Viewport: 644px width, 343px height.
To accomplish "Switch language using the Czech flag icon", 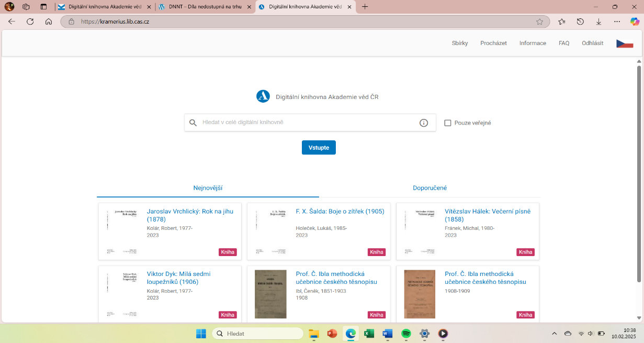I will [625, 43].
